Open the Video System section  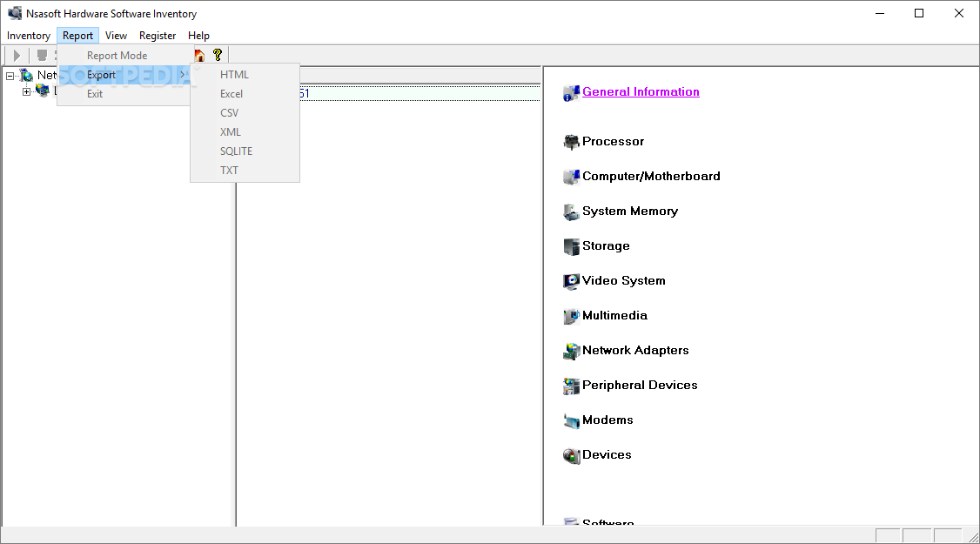[624, 281]
